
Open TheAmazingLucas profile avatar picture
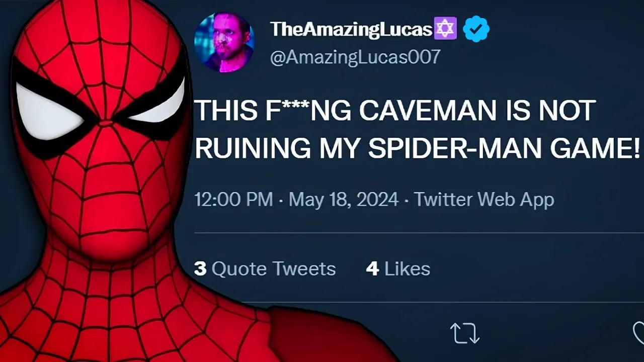pos(224,42)
